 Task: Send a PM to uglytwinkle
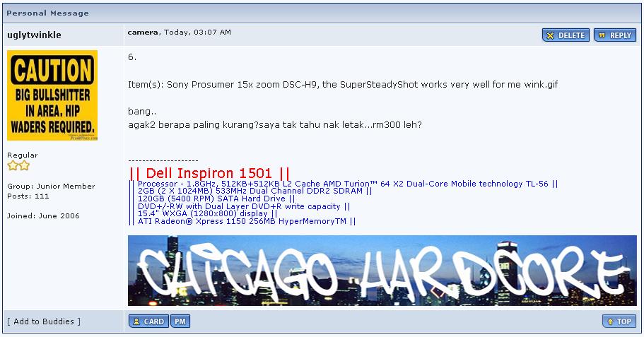point(180,321)
